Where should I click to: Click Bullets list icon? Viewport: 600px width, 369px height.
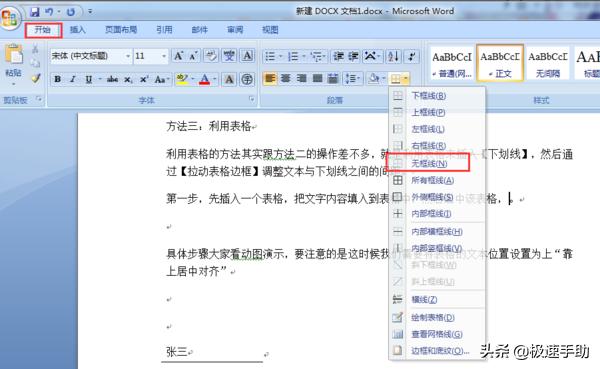pos(270,57)
